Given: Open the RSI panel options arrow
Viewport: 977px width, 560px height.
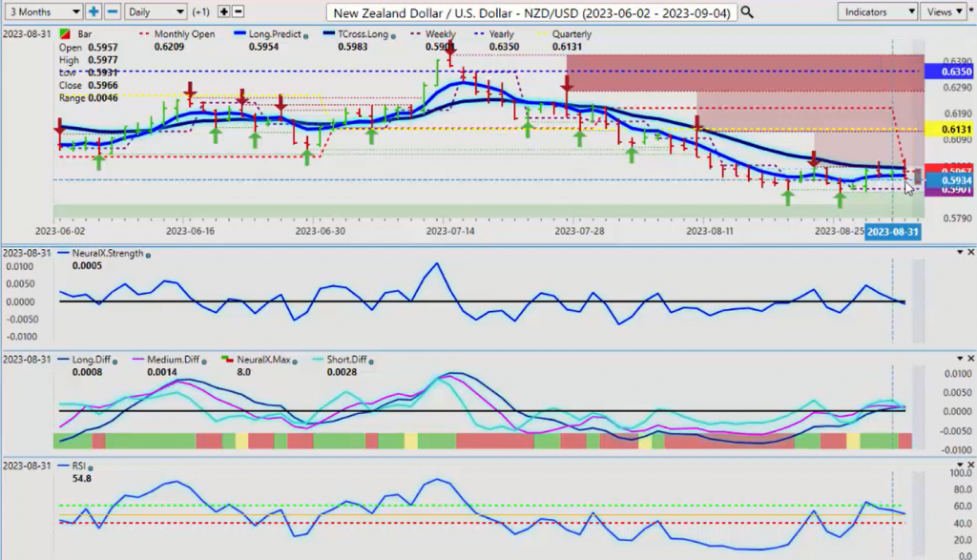Looking at the screenshot, I should pyautogui.click(x=960, y=465).
